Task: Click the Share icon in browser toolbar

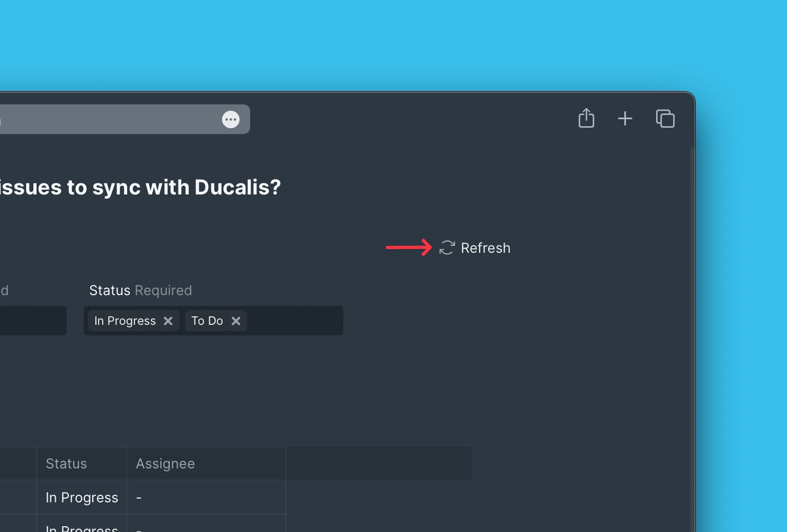Action: [x=586, y=118]
